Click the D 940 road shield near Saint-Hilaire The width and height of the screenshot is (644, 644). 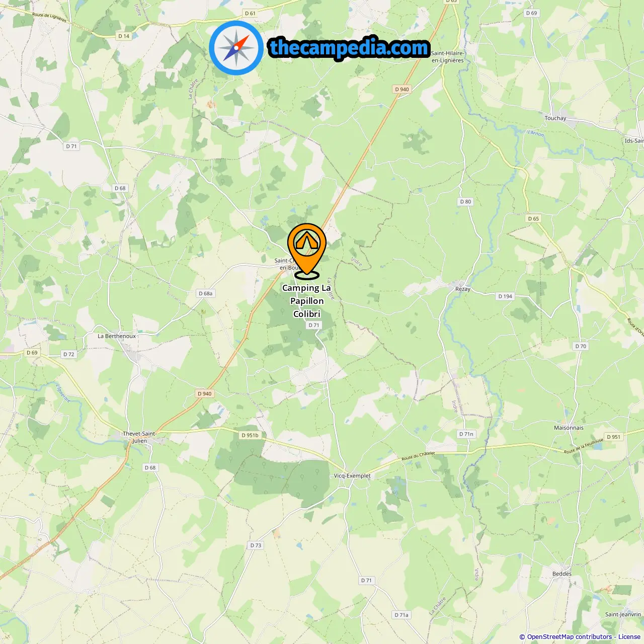[402, 89]
